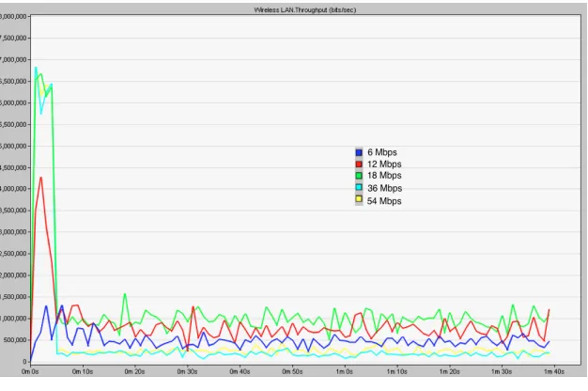Select the '18 Mbps' legend label
The image size is (588, 391).
click(384, 175)
